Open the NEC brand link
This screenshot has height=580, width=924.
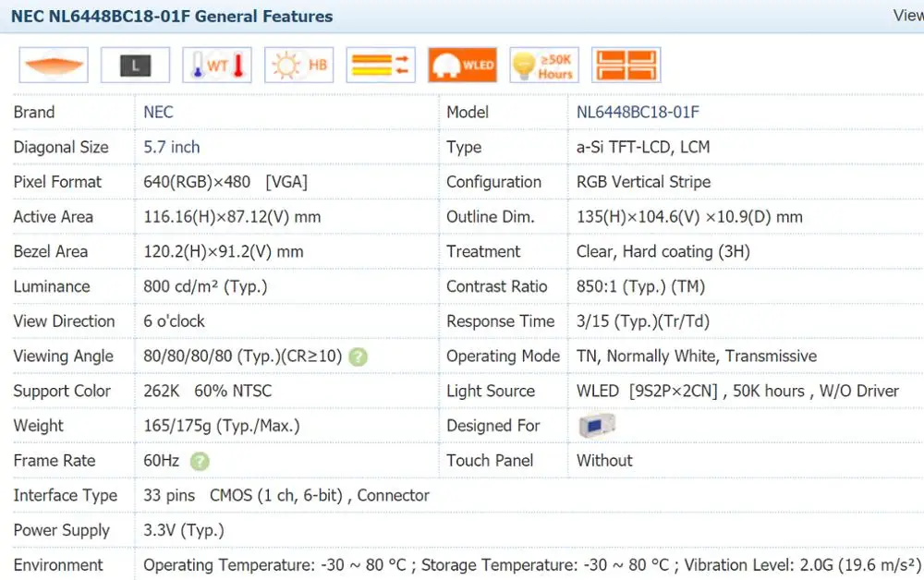click(x=158, y=113)
